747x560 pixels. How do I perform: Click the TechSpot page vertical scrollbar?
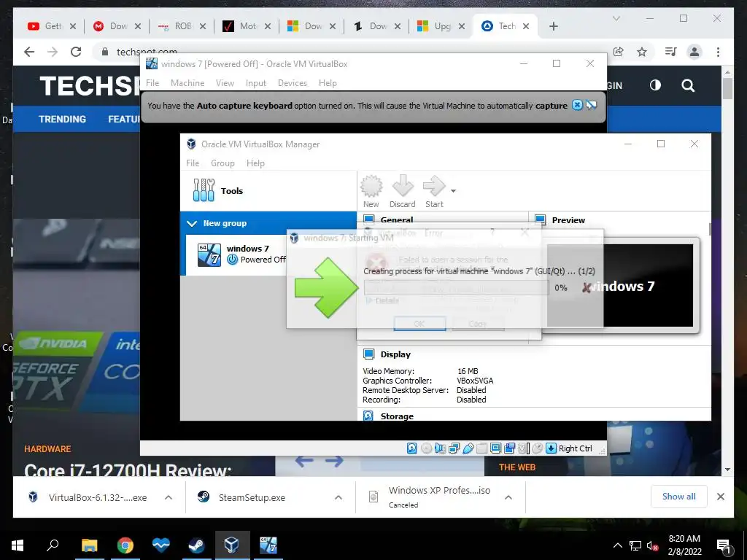(727, 89)
